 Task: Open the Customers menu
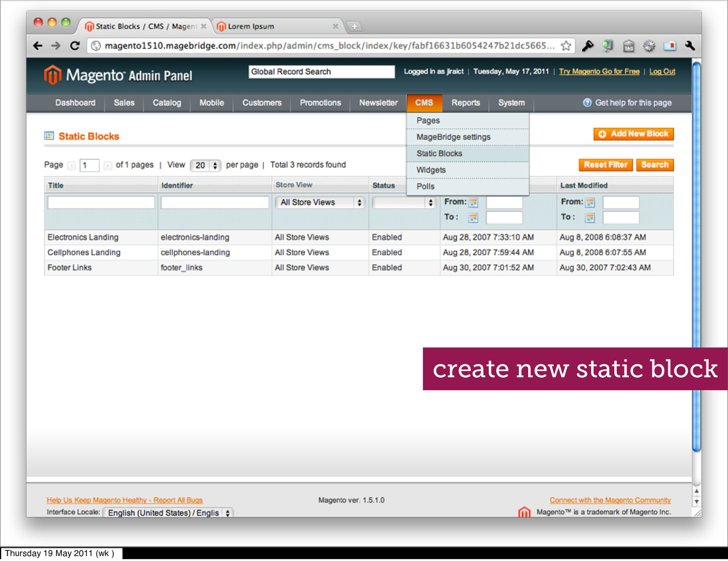262,103
